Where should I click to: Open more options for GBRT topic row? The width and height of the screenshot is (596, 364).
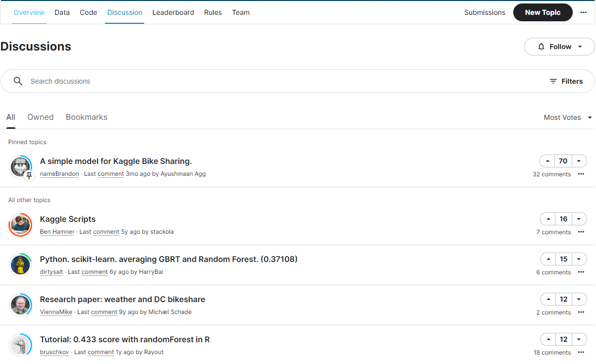(x=581, y=272)
